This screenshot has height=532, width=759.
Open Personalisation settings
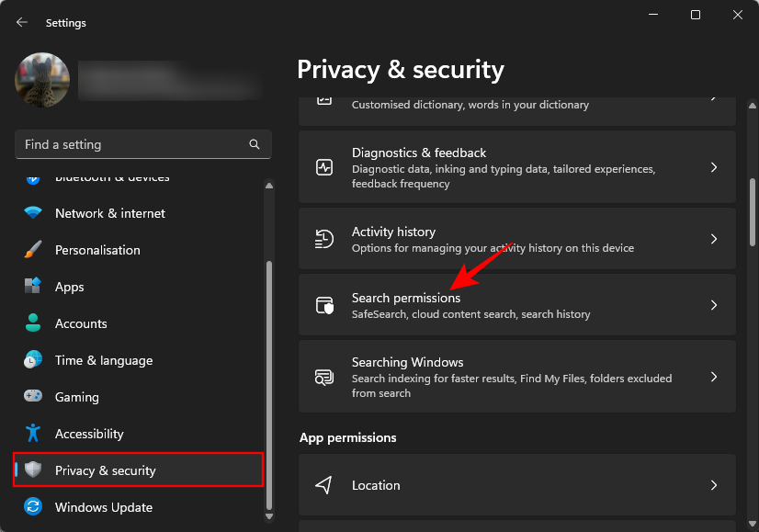point(139,250)
